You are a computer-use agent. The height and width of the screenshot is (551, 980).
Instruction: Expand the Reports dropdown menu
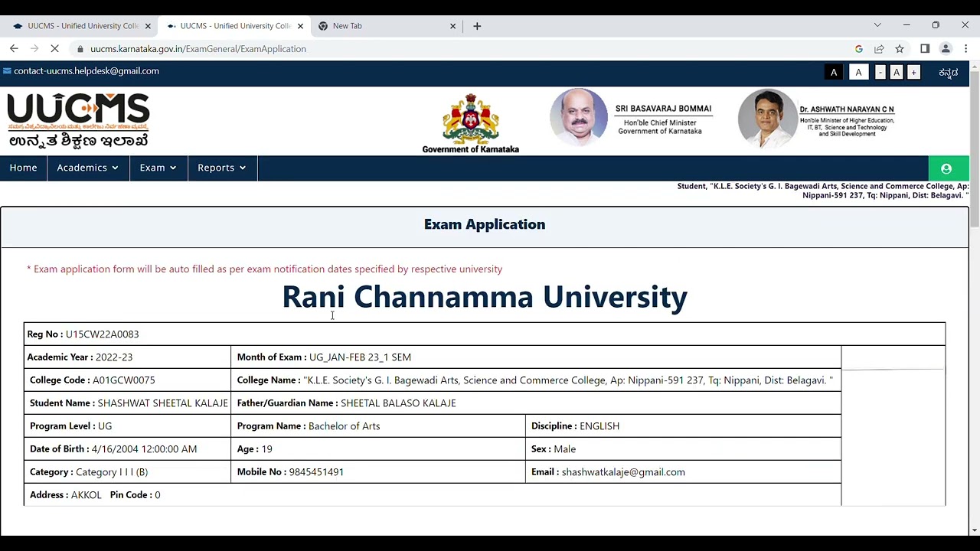[222, 168]
